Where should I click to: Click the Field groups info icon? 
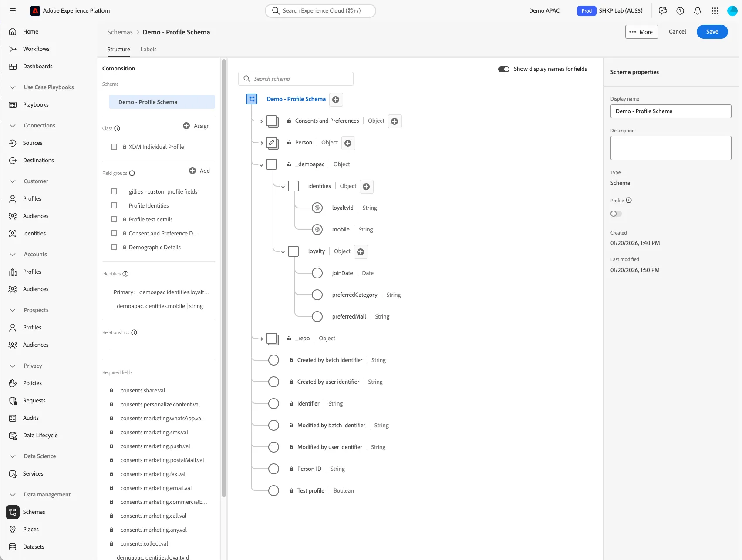(x=132, y=173)
